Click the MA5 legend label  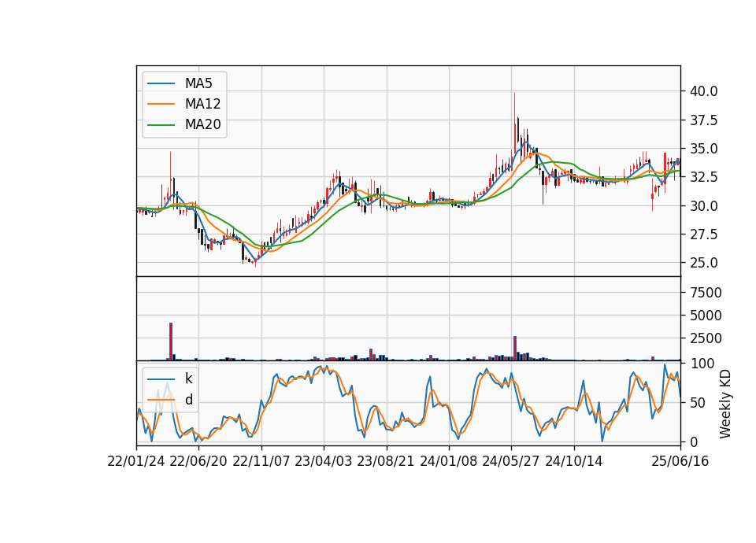point(198,83)
